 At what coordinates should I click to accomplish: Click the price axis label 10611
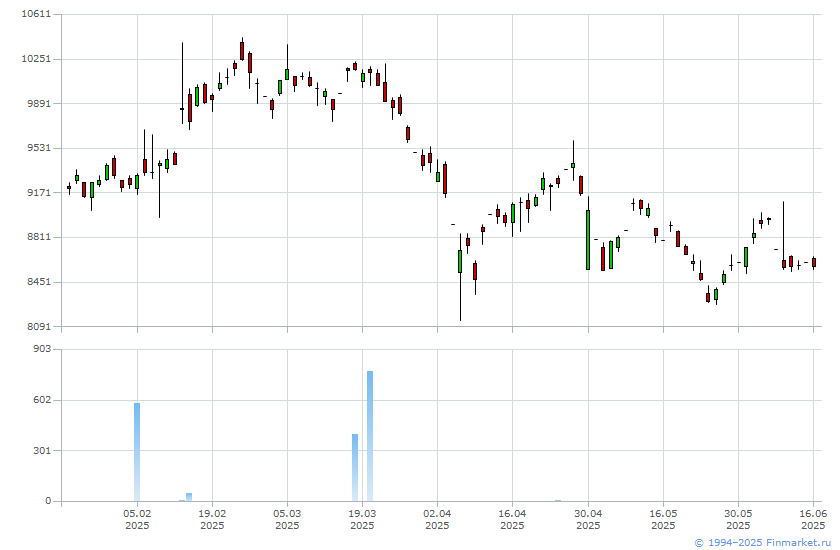(36, 14)
